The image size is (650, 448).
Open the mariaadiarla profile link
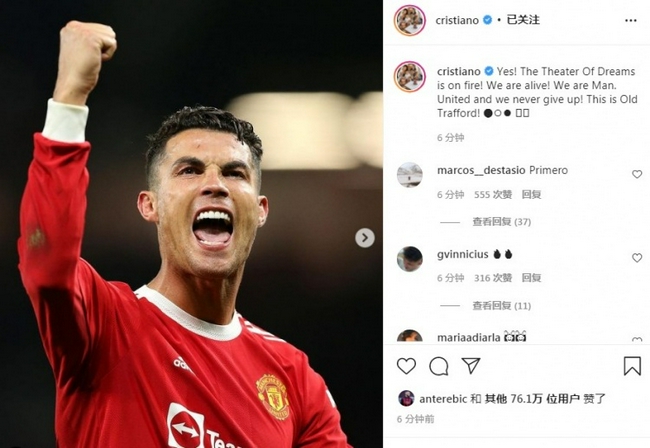(468, 338)
